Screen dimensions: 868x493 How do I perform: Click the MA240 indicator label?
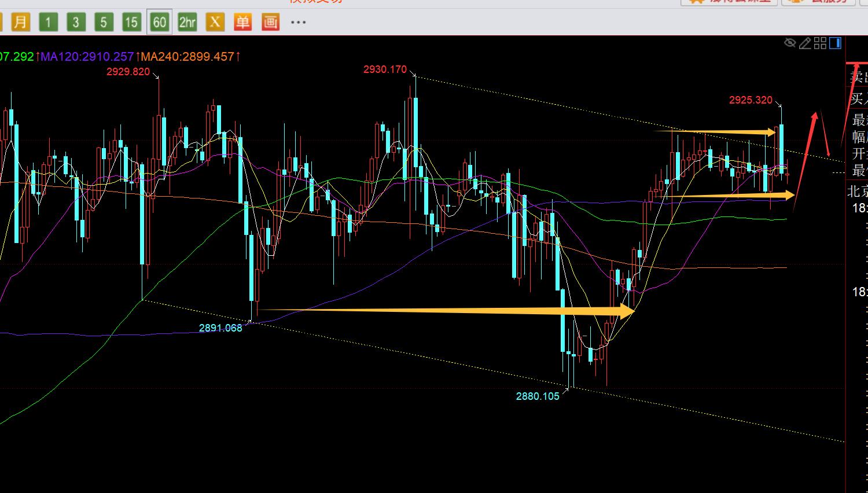pos(187,57)
